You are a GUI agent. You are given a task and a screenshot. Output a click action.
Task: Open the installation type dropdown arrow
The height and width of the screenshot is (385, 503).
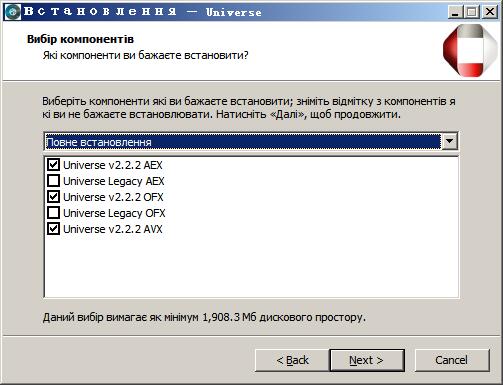[x=449, y=141]
